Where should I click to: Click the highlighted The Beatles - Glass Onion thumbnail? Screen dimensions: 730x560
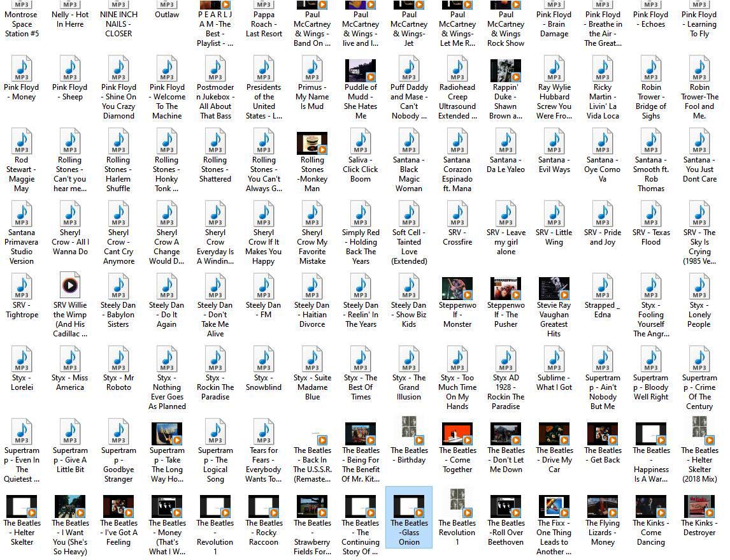(409, 506)
